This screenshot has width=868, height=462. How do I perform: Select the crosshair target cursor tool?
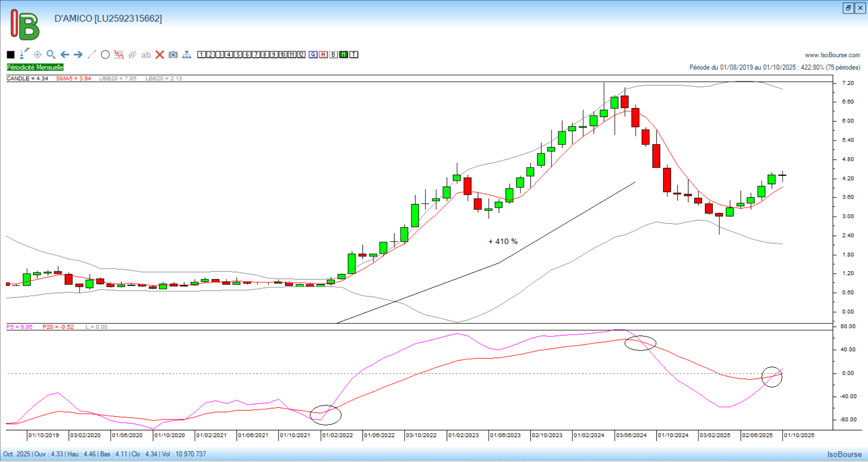click(x=38, y=55)
